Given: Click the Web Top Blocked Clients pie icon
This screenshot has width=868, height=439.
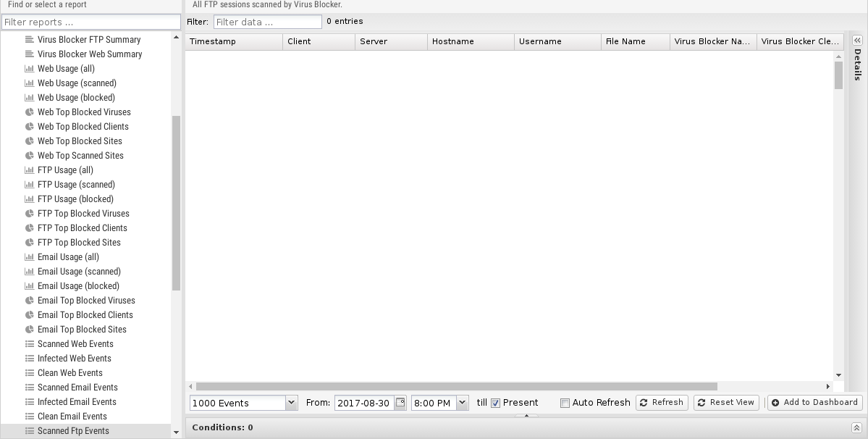Looking at the screenshot, I should pos(30,127).
